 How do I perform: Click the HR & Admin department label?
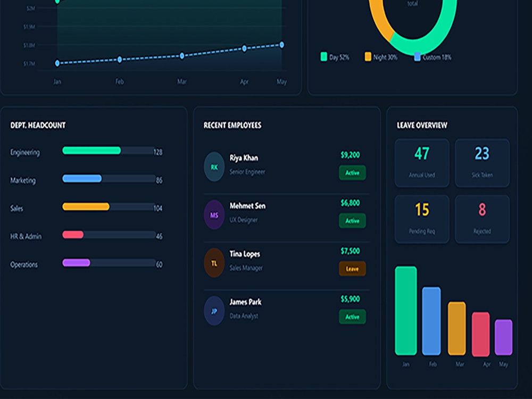click(x=26, y=236)
